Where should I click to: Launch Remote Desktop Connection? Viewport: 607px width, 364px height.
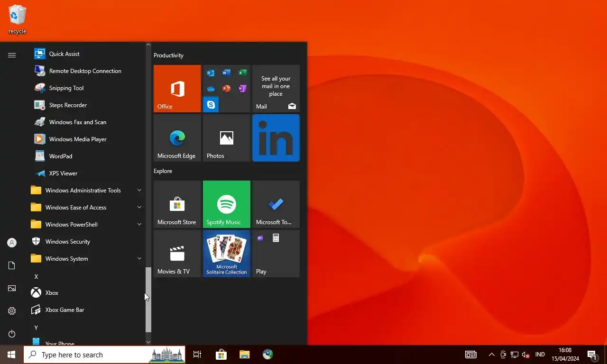pyautogui.click(x=87, y=71)
